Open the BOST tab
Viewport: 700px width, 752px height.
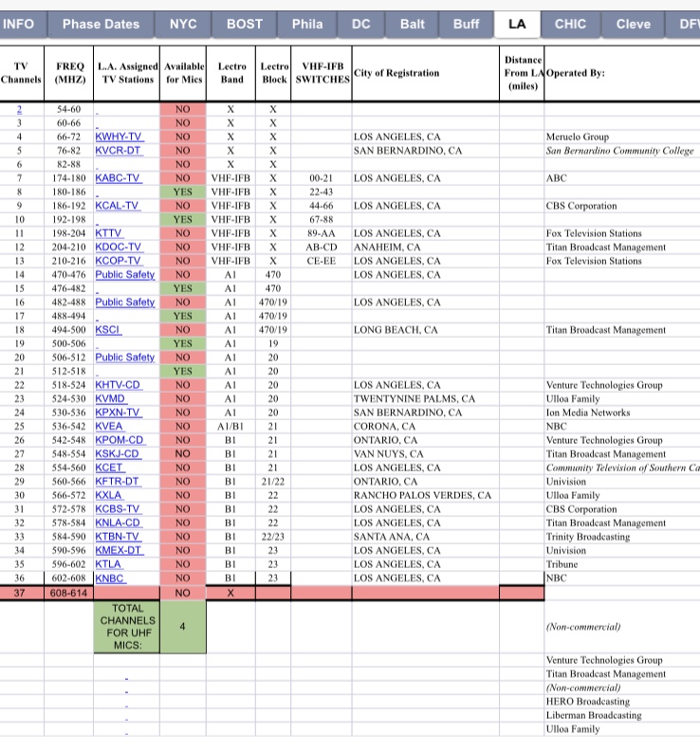click(244, 24)
